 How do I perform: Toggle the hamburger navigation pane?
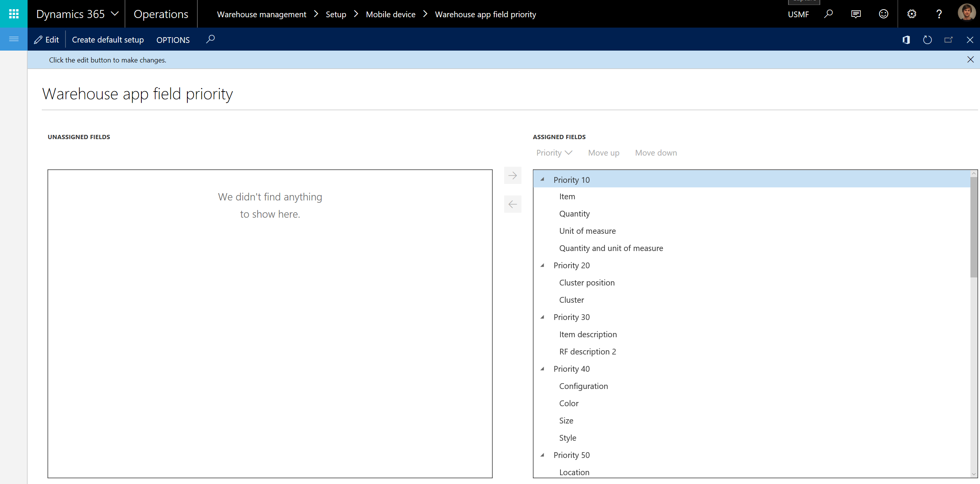[14, 39]
